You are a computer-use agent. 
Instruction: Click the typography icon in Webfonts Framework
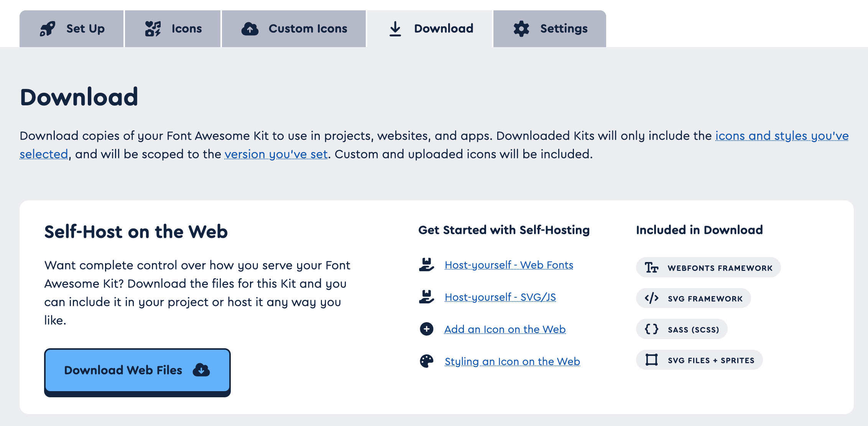point(651,267)
